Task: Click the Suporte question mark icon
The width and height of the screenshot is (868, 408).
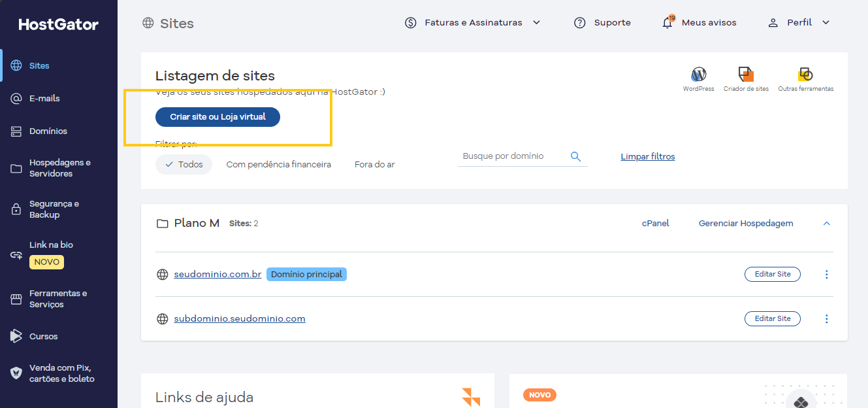Action: click(579, 23)
